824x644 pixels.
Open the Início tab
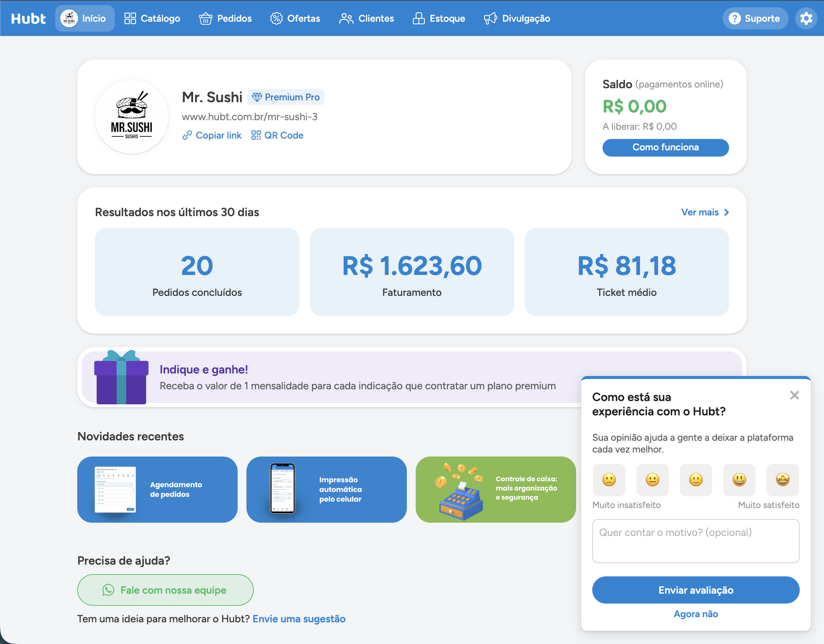click(85, 18)
